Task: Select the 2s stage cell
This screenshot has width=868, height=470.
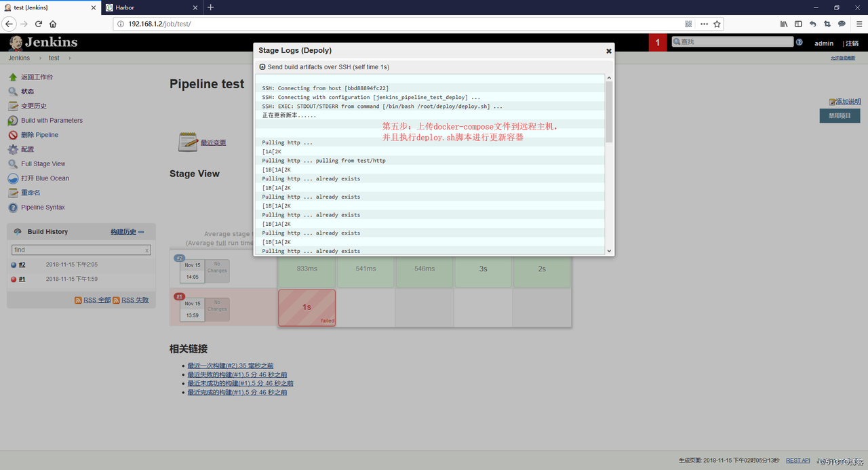Action: (542, 269)
